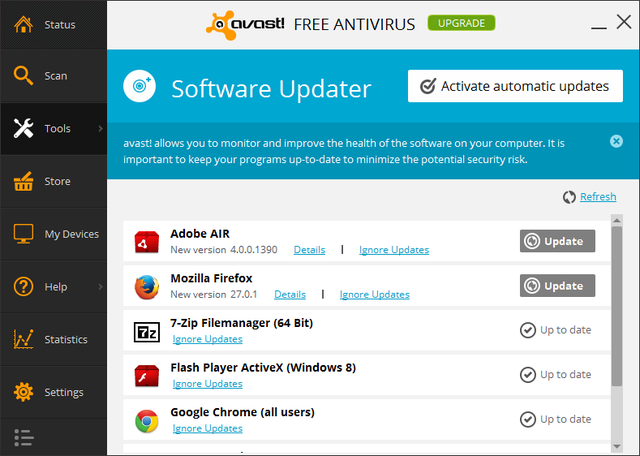
Task: Expand the Tools submenu arrow
Action: [x=100, y=129]
